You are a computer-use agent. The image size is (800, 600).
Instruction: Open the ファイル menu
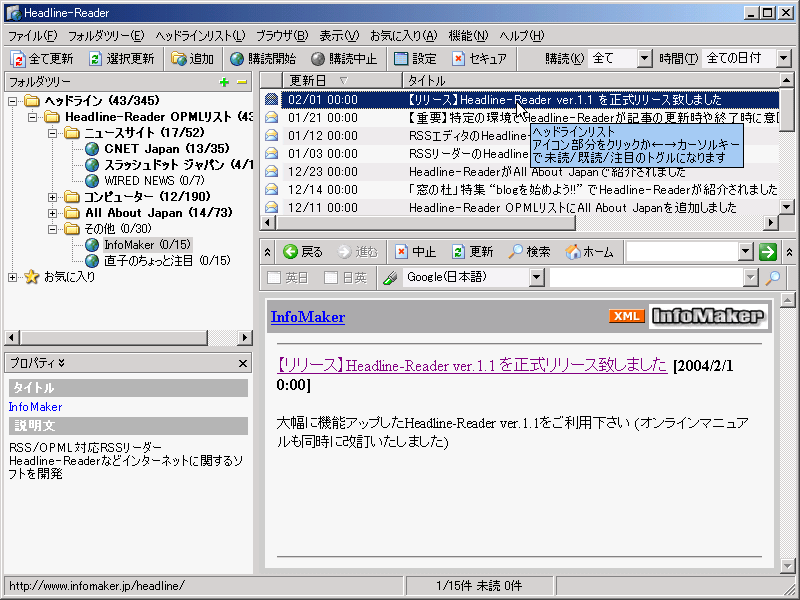coord(32,36)
